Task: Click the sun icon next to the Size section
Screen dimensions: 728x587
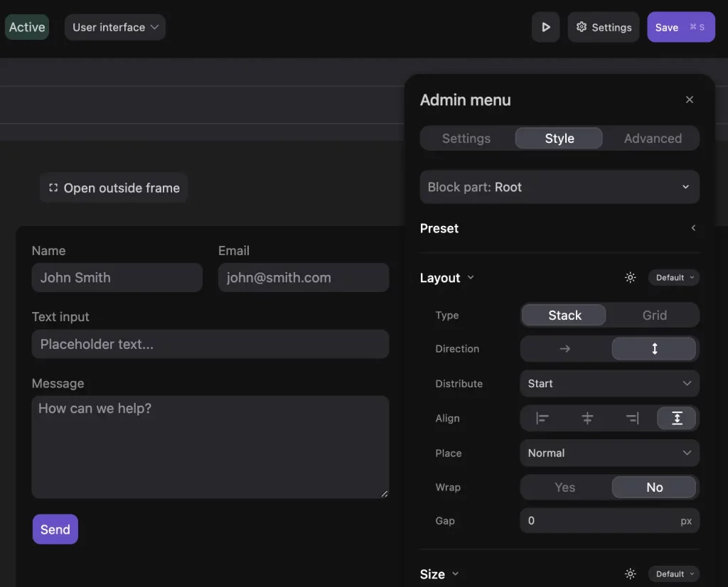Action: point(630,573)
